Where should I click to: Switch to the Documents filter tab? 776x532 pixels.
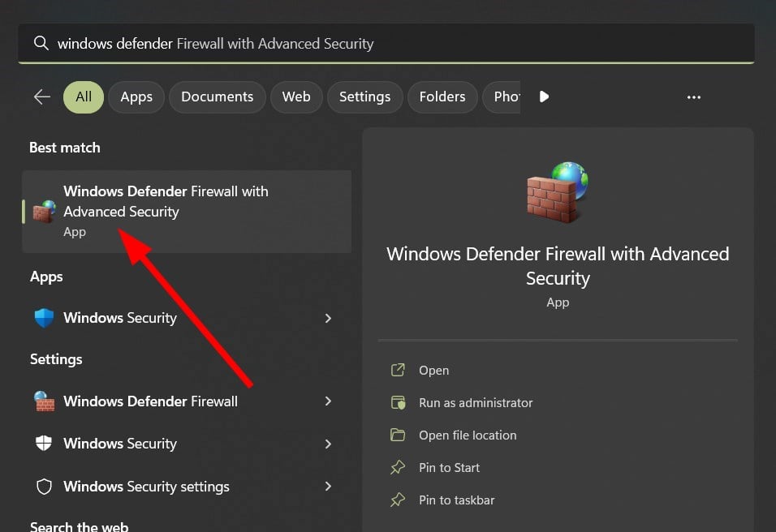[x=217, y=97]
